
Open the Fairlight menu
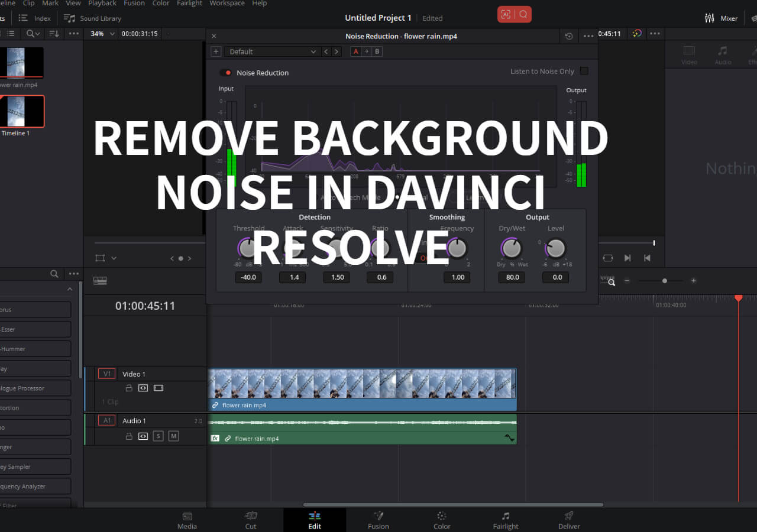(x=189, y=4)
